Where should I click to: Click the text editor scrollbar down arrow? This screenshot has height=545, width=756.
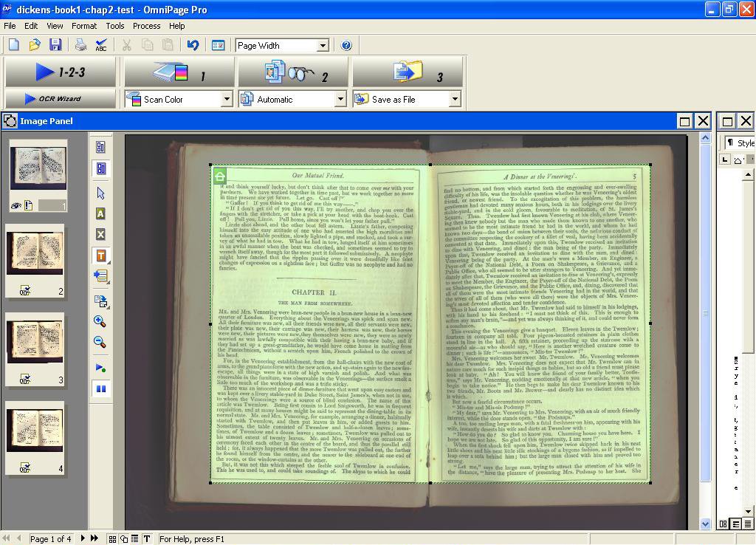748,511
